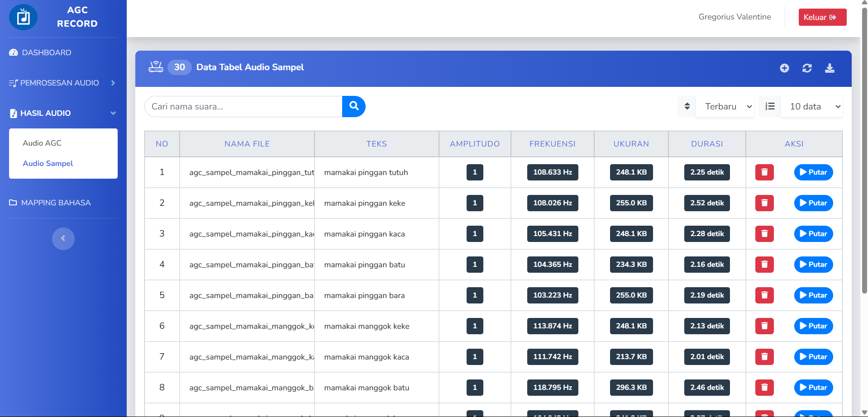Click the NAMA FILE column header
Image resolution: width=868 pixels, height=417 pixels.
pos(247,144)
